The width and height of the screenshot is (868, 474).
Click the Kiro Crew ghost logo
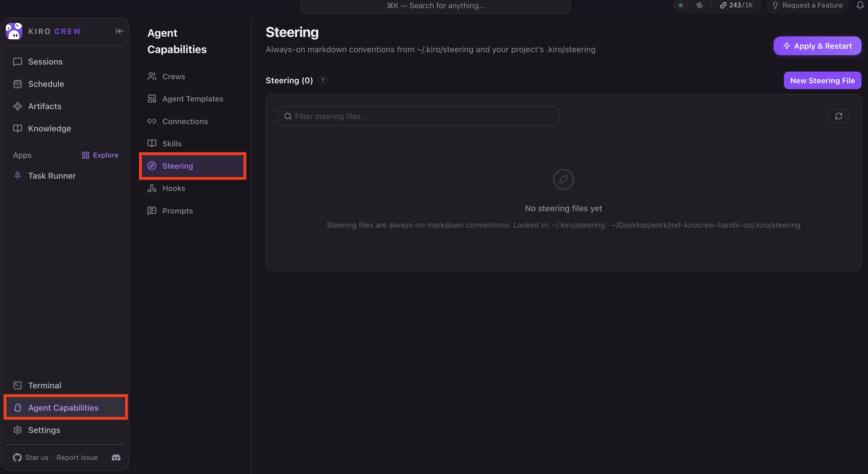[x=14, y=31]
